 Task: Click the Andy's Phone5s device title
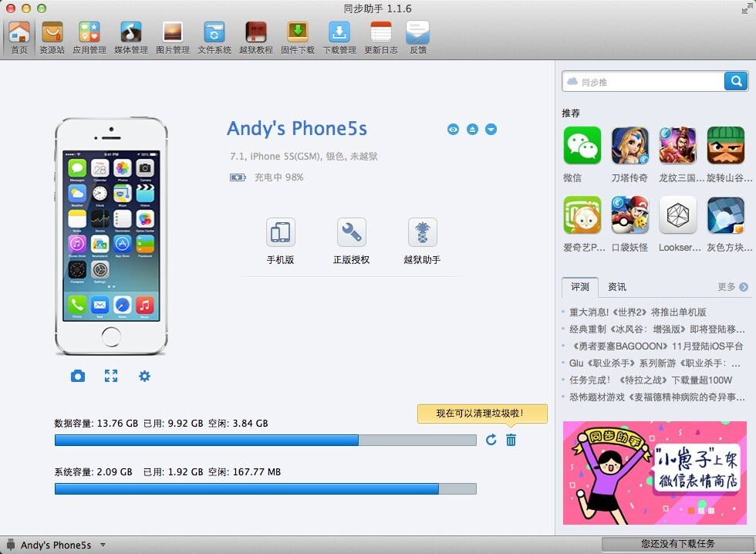pos(297,129)
